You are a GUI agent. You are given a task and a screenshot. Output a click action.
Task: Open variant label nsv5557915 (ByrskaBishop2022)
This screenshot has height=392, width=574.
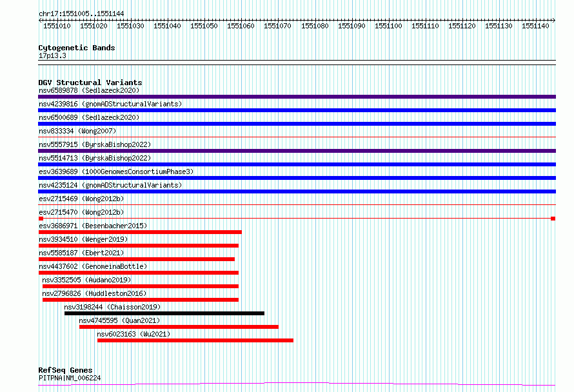coord(95,144)
